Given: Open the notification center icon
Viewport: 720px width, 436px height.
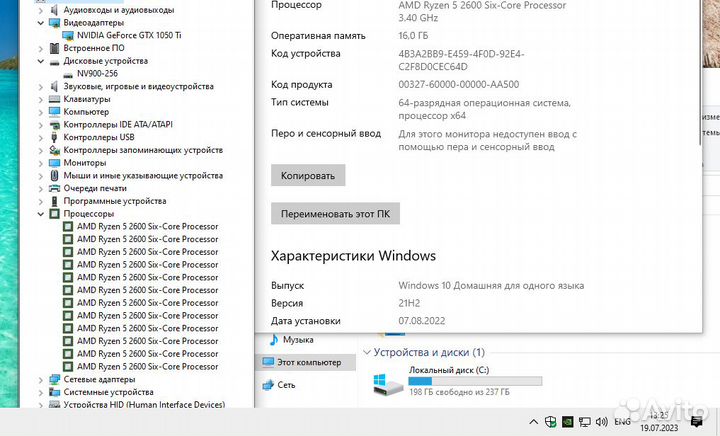Looking at the screenshot, I should pos(696,421).
